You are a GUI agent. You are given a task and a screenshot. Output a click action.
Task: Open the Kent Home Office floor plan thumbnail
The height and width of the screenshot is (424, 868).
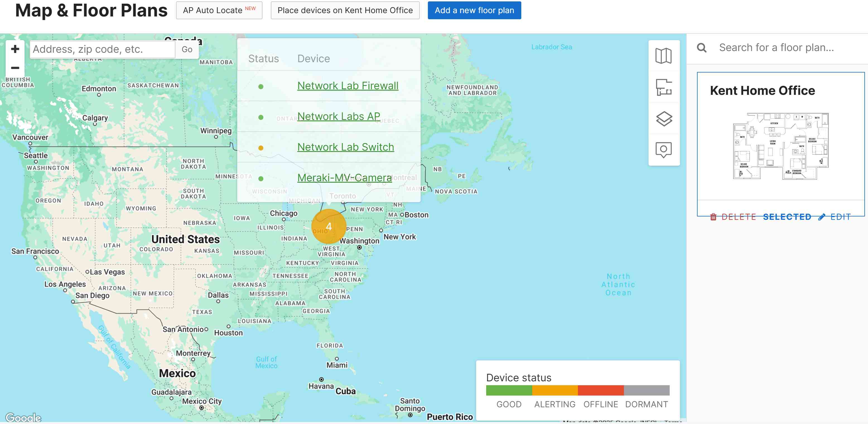pos(780,146)
